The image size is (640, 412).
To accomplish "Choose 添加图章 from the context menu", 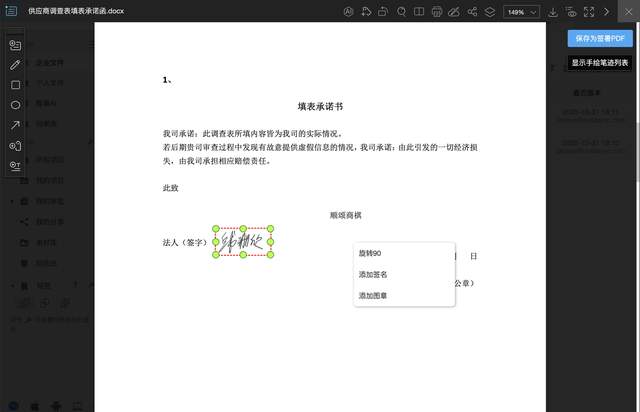I will click(404, 295).
